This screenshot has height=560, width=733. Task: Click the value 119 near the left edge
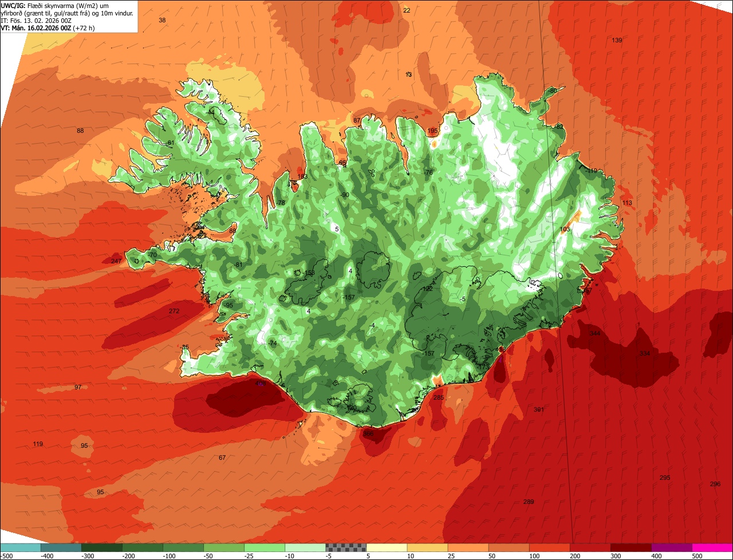(38, 444)
